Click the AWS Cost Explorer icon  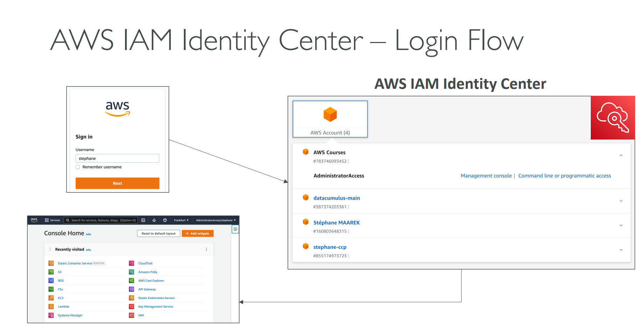pyautogui.click(x=132, y=280)
